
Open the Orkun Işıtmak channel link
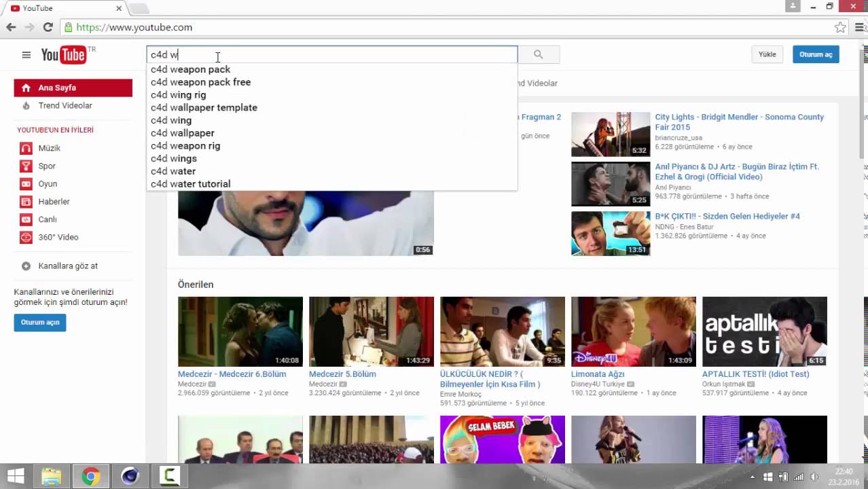(x=725, y=384)
